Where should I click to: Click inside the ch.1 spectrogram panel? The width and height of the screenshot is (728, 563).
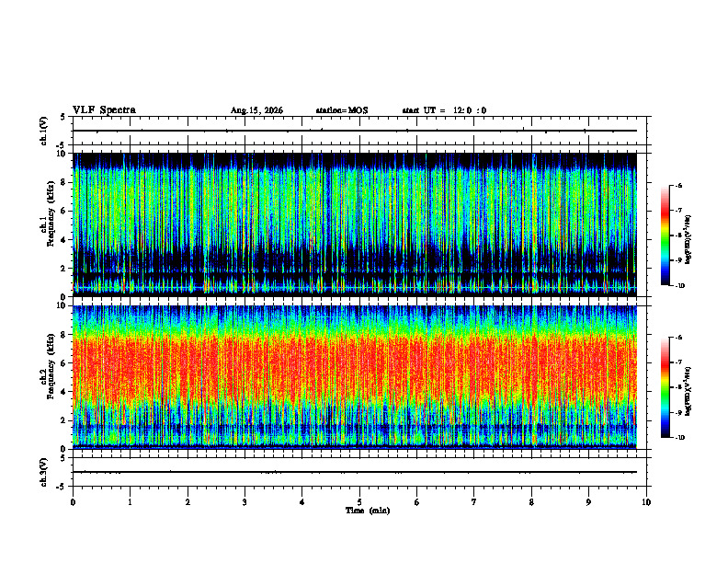pyautogui.click(x=355, y=224)
